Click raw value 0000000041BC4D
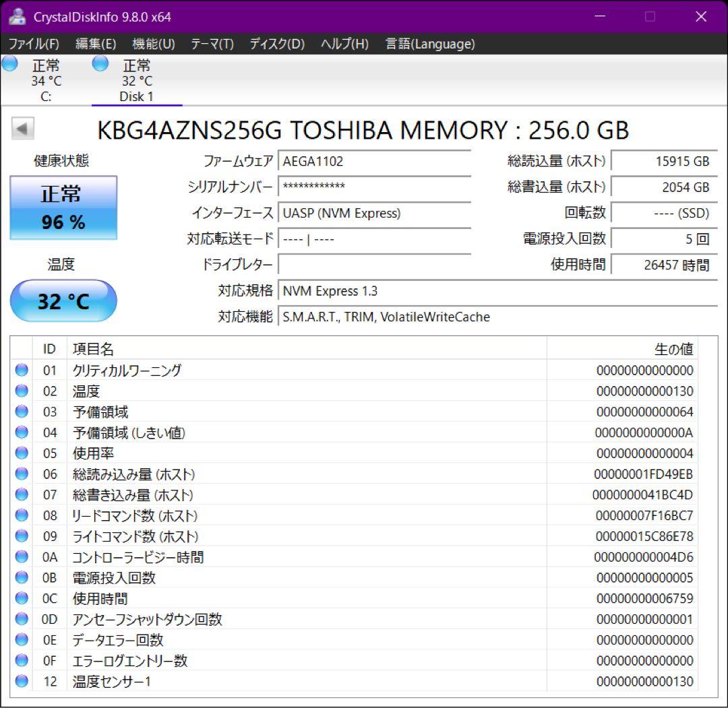The width and height of the screenshot is (728, 708). click(x=642, y=494)
